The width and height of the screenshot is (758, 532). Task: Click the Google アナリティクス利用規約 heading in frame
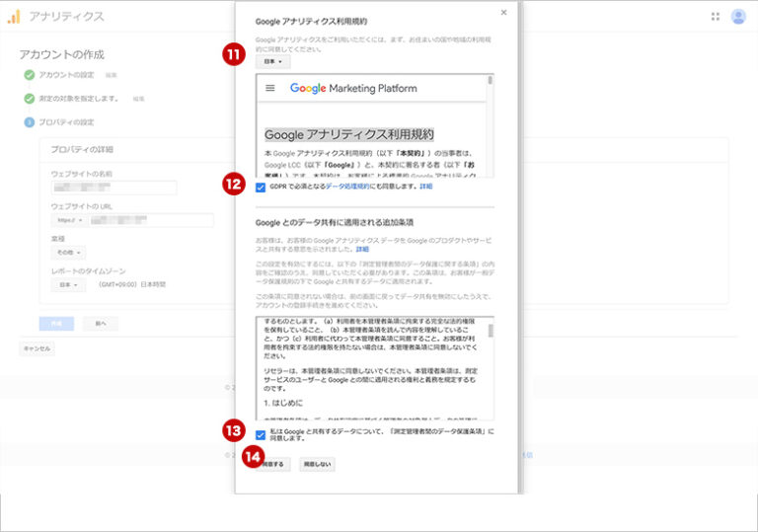click(349, 134)
